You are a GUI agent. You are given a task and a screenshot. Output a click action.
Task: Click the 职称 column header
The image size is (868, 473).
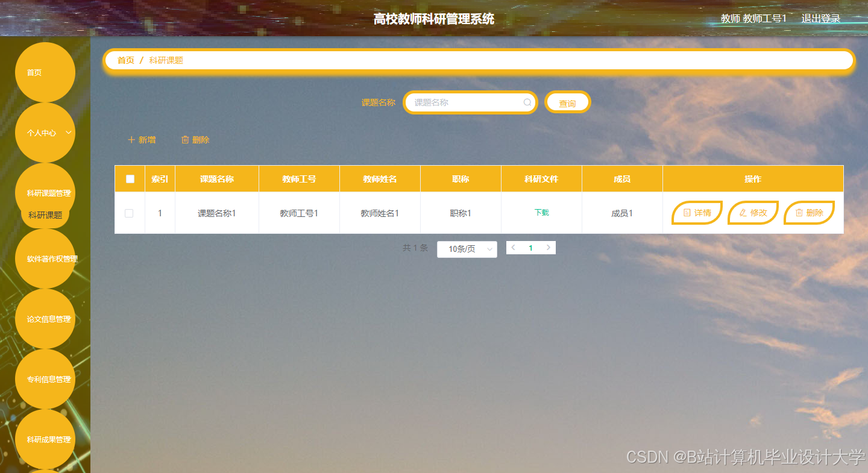[x=461, y=179]
